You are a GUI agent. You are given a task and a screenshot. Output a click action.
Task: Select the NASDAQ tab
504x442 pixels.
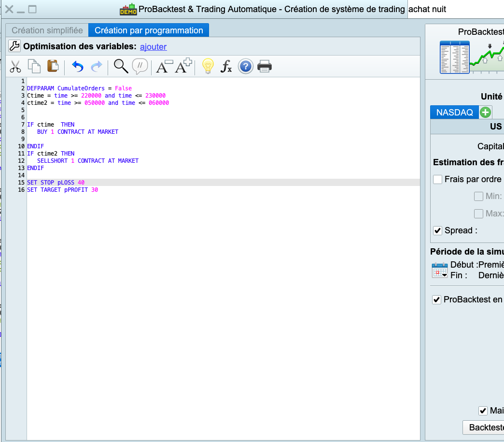point(454,113)
